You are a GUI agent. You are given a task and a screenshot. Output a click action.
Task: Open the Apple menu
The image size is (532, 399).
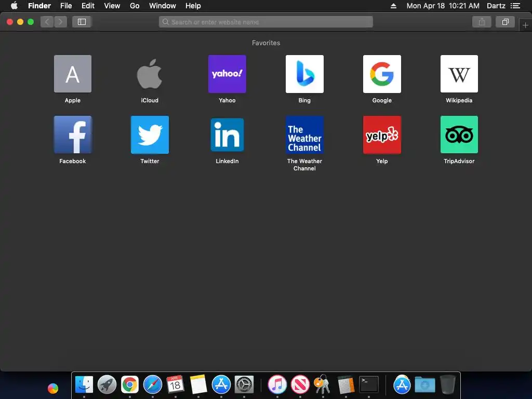tap(14, 6)
